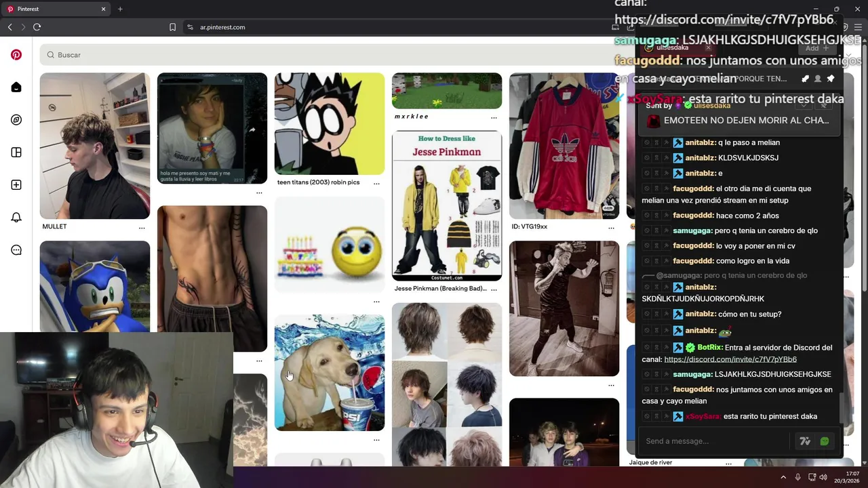The width and height of the screenshot is (868, 488).
Task: Click the Create plus icon in sidebar
Action: tap(16, 185)
